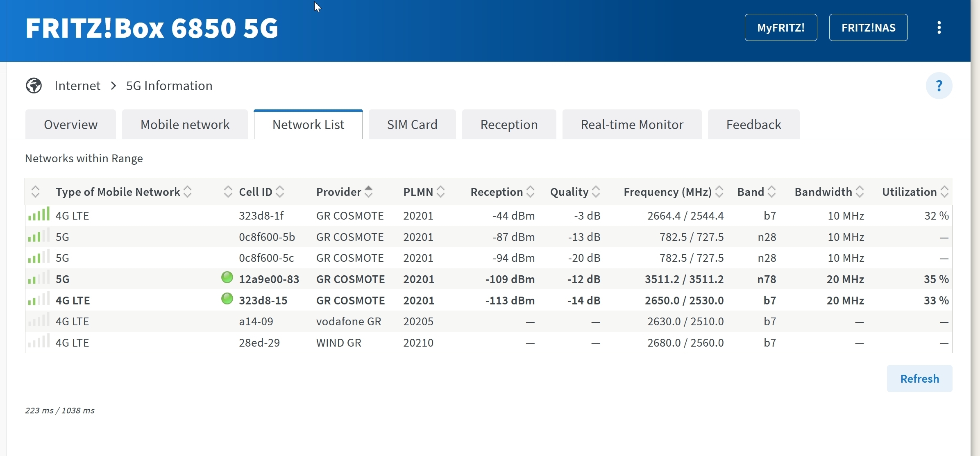The height and width of the screenshot is (456, 980).
Task: Click WIND GR provider cell
Action: pos(339,343)
